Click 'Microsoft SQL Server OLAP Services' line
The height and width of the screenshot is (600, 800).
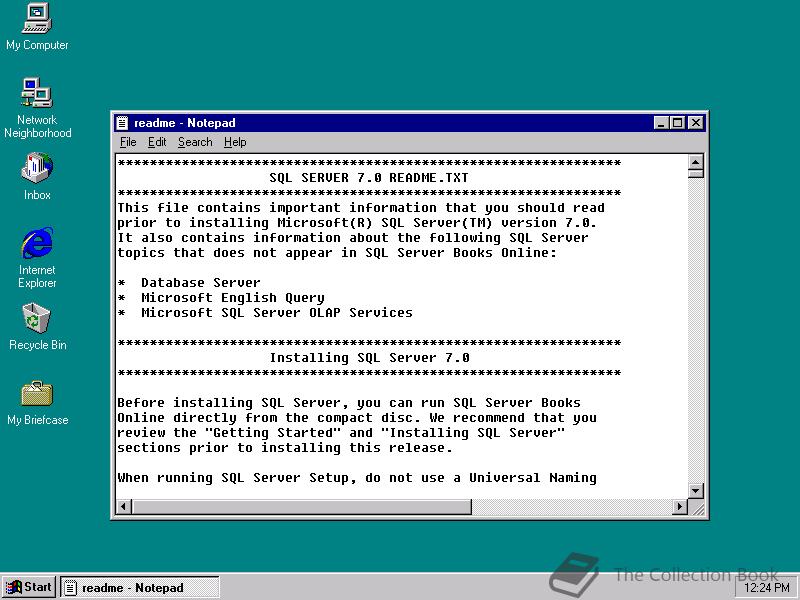click(265, 312)
